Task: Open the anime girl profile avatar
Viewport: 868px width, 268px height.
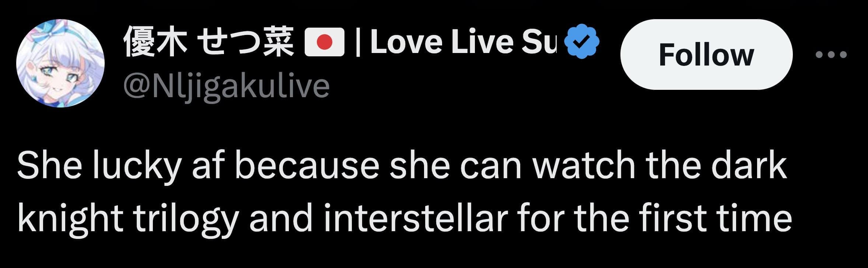Action: (60, 63)
